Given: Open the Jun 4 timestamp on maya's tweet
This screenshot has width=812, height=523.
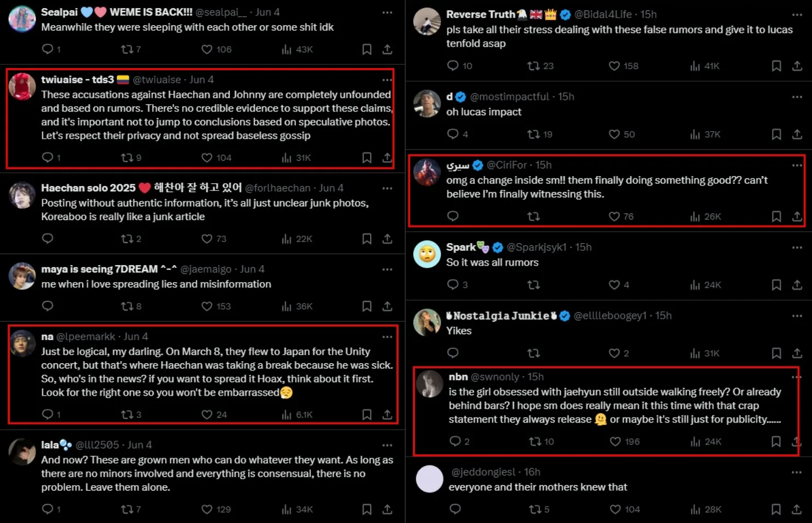Looking at the screenshot, I should pyautogui.click(x=252, y=269).
